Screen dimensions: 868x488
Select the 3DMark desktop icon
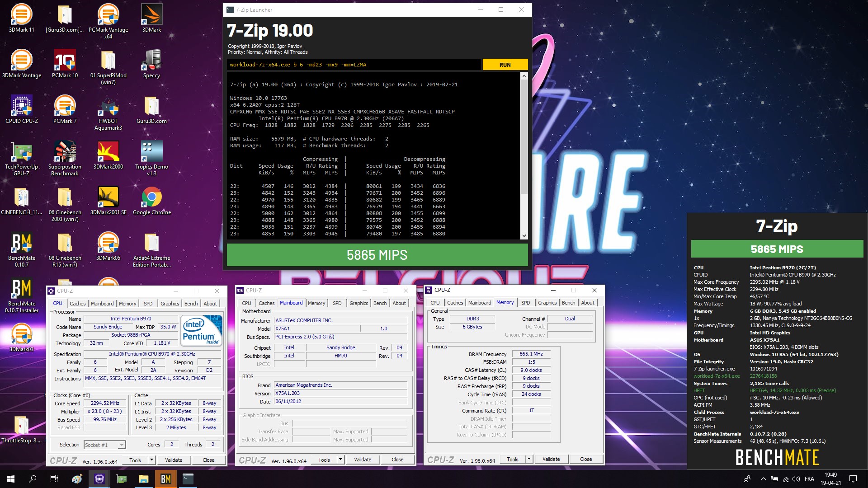pos(151,18)
